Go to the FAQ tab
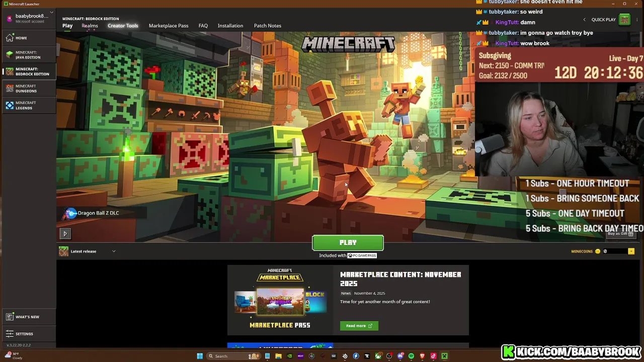 [203, 26]
